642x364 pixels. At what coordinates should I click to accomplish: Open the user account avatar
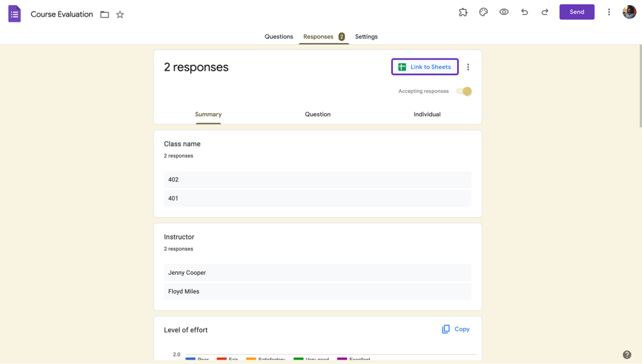click(x=629, y=12)
